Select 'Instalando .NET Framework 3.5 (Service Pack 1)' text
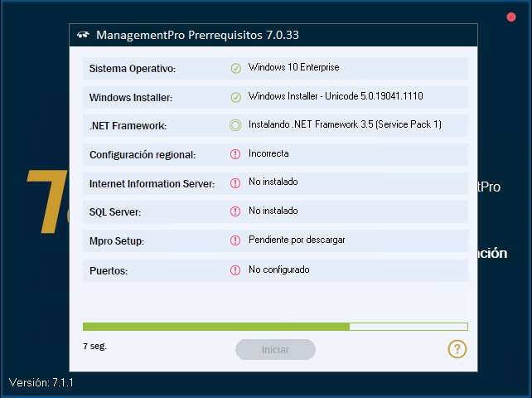 click(345, 124)
